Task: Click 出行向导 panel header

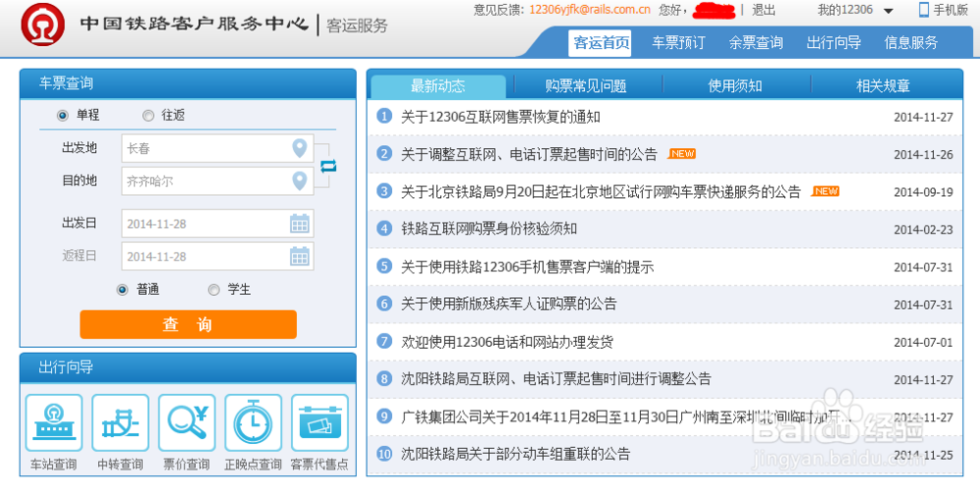Action: 188,368
